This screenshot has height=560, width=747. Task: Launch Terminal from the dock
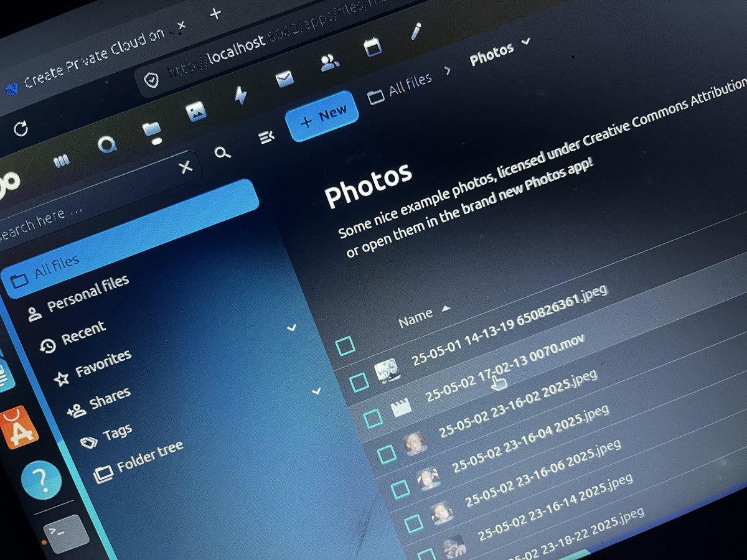point(65,534)
